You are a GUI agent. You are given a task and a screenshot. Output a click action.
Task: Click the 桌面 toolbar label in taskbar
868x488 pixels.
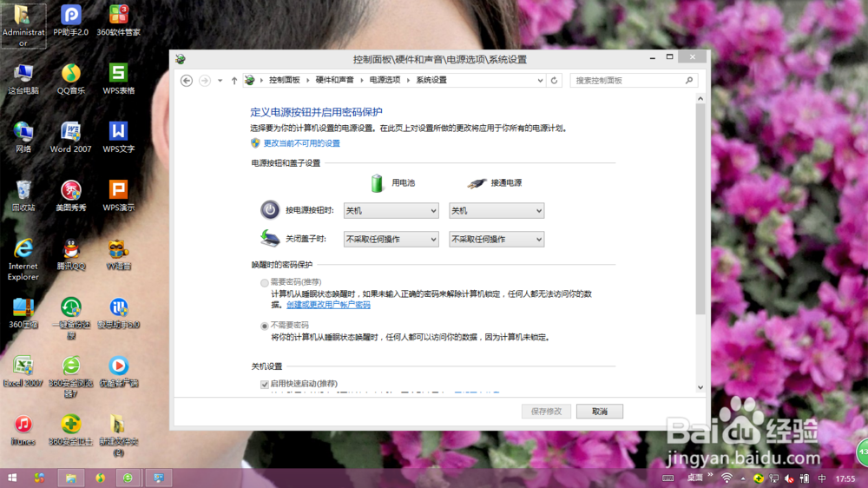(x=694, y=478)
